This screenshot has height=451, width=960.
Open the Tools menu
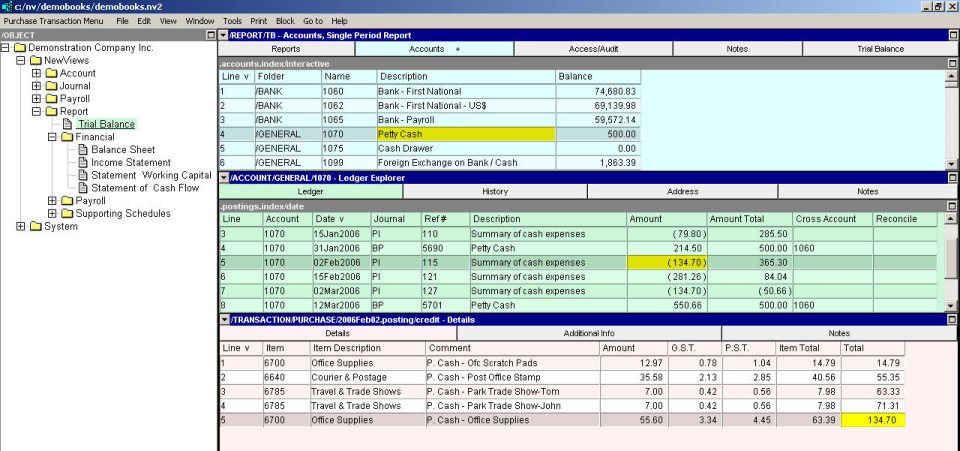(x=232, y=20)
